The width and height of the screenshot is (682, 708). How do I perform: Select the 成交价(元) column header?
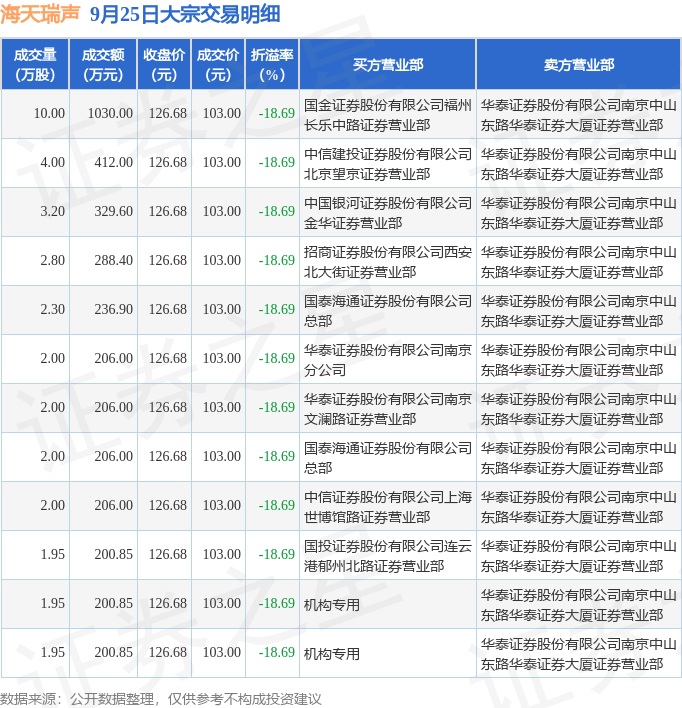pyautogui.click(x=218, y=64)
